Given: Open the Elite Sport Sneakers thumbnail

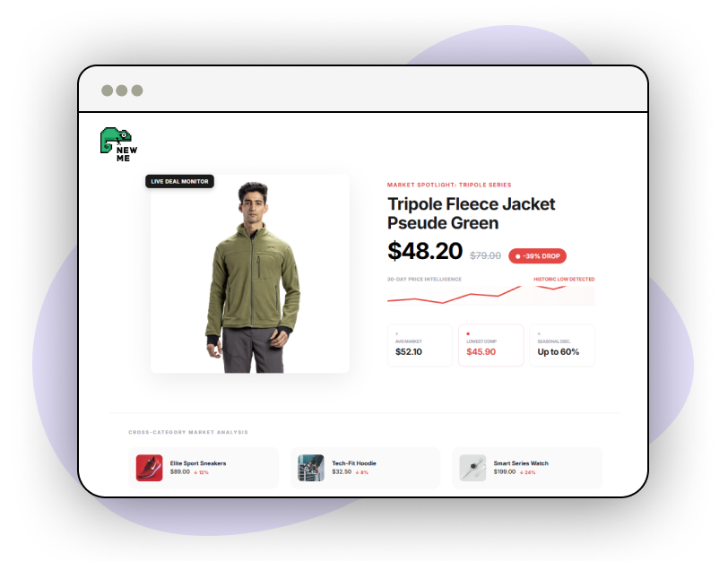Looking at the screenshot, I should (x=149, y=468).
